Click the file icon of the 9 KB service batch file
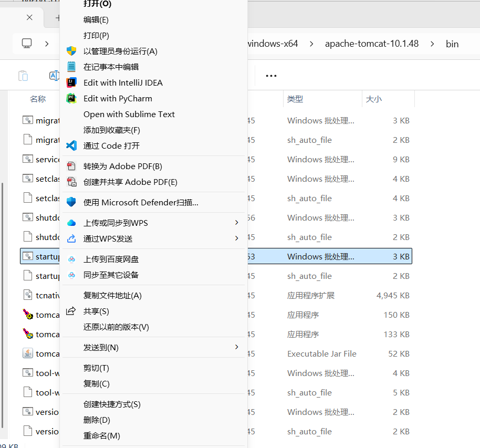The height and width of the screenshot is (448, 480). coord(27,159)
